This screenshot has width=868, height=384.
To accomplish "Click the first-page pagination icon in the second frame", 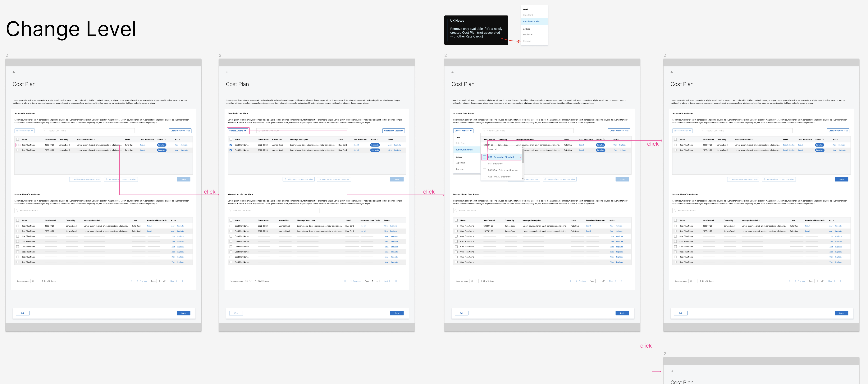I will [x=345, y=281].
